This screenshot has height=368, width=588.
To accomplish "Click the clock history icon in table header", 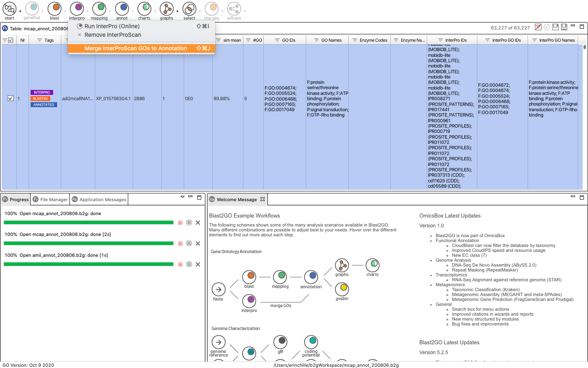I will 547,27.
